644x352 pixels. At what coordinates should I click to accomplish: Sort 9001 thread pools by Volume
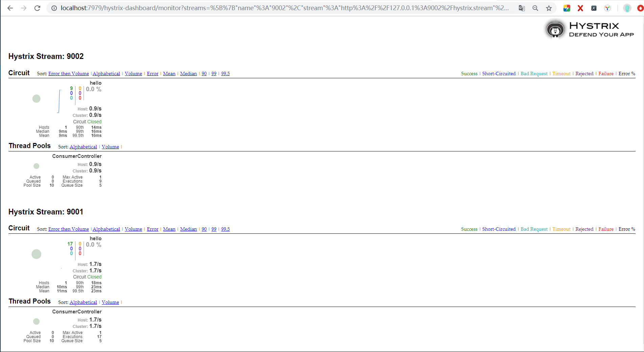[110, 302]
